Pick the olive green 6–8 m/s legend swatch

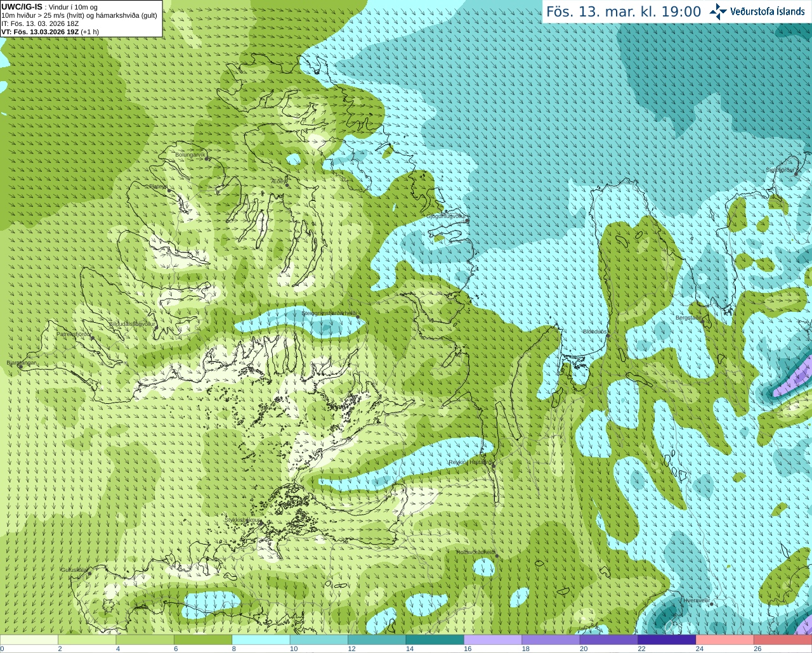[x=203, y=640]
